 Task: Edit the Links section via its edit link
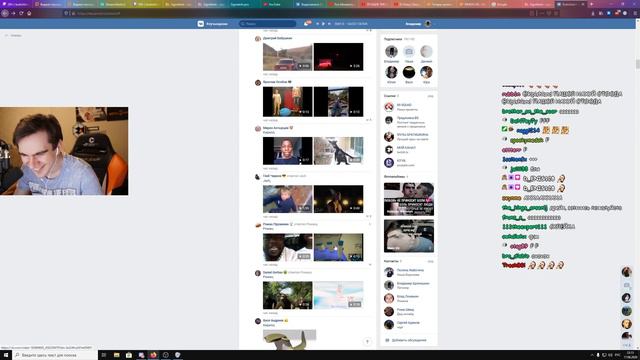click(x=430, y=96)
